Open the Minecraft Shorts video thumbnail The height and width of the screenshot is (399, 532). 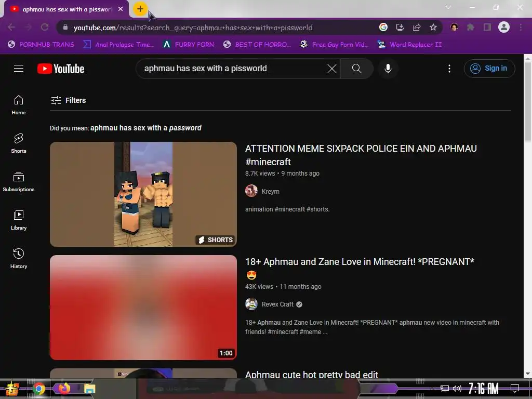point(143,194)
